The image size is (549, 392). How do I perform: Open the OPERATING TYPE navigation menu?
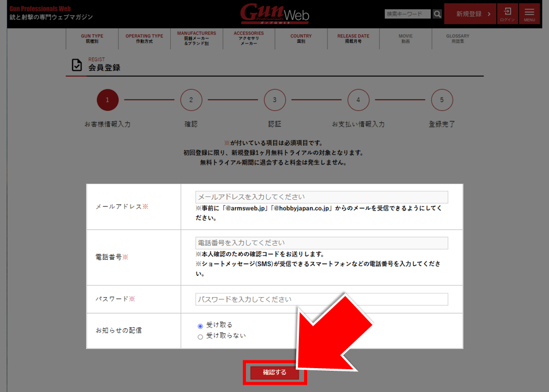[x=144, y=39]
